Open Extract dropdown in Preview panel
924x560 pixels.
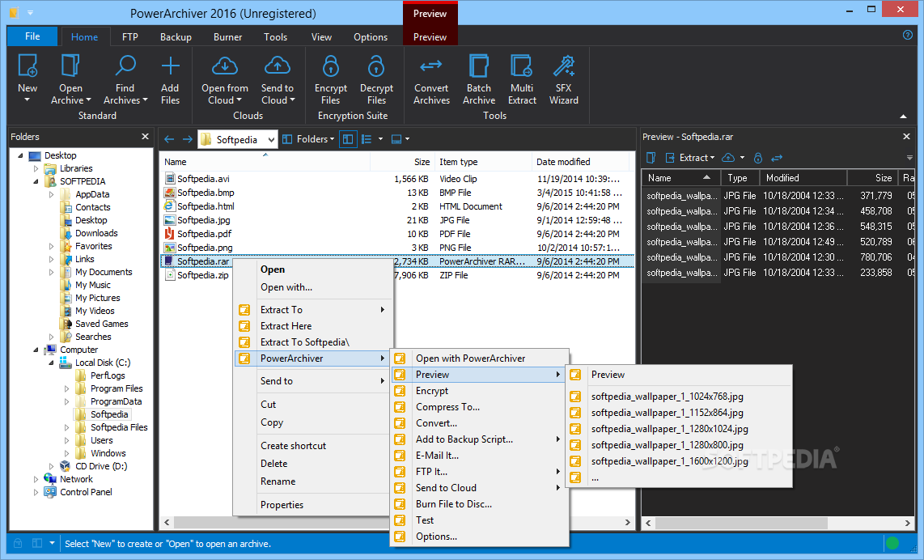(713, 157)
